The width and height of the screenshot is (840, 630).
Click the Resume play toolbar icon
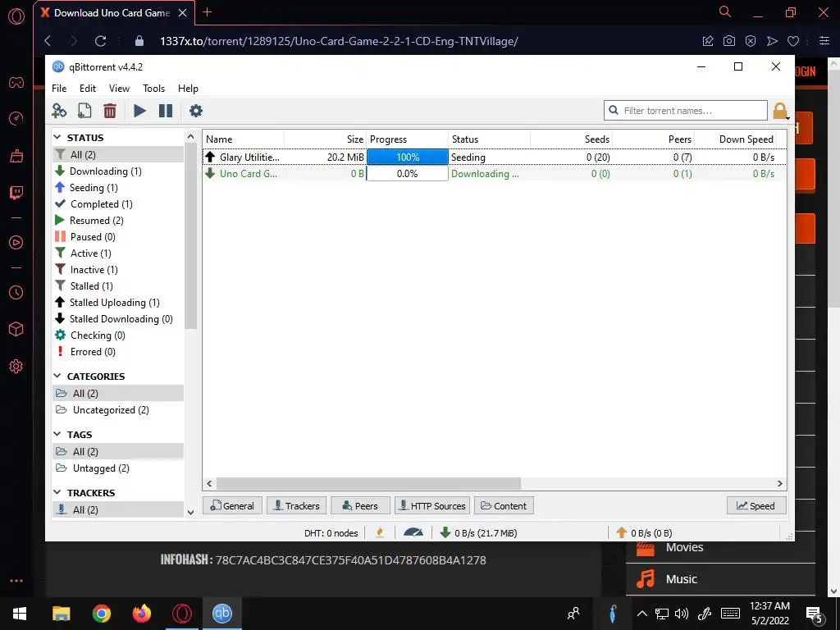(x=139, y=111)
